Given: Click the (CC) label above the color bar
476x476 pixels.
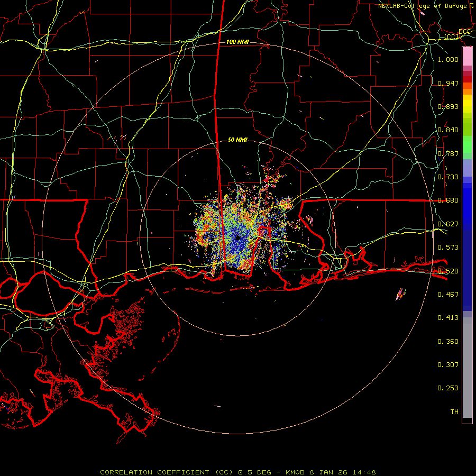Looking at the screenshot, I should click(x=452, y=36).
